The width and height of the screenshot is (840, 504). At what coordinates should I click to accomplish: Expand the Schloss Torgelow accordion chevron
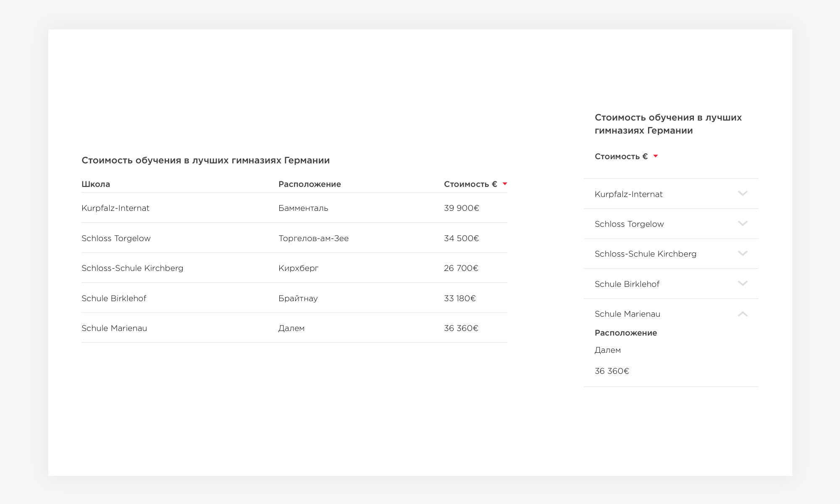[743, 223]
